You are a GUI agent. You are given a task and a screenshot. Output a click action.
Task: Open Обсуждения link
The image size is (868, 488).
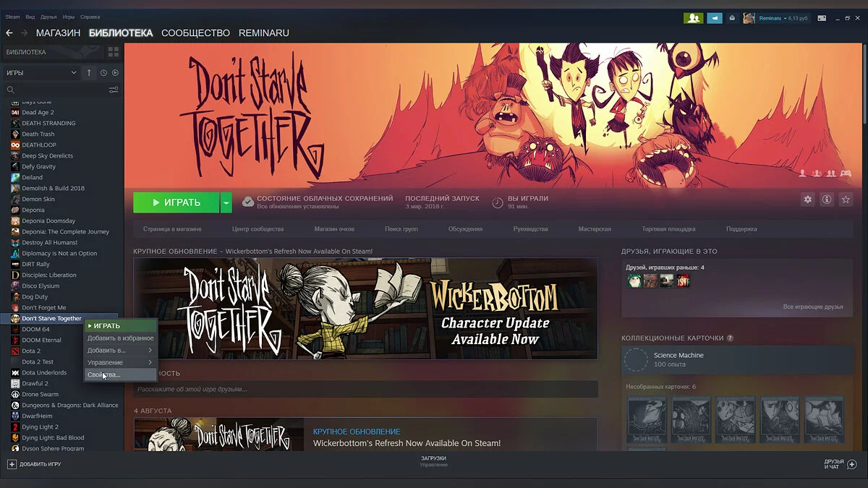pos(465,229)
